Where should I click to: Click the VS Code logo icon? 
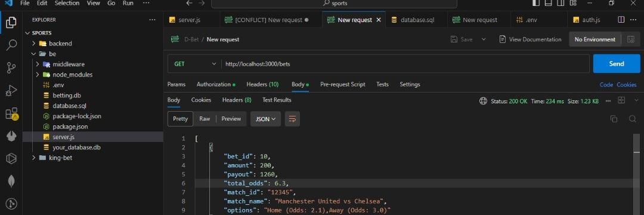point(8,3)
